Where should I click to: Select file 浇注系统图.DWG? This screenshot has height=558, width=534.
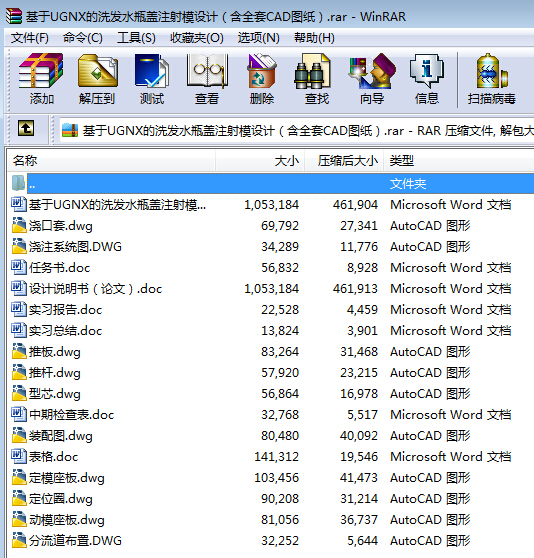tap(75, 247)
